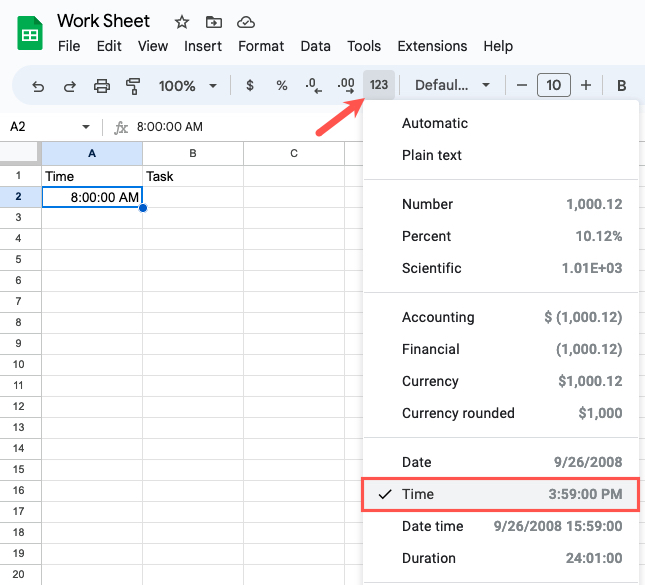Format as currency with dollar icon
Image resolution: width=645 pixels, height=585 pixels.
click(x=249, y=86)
